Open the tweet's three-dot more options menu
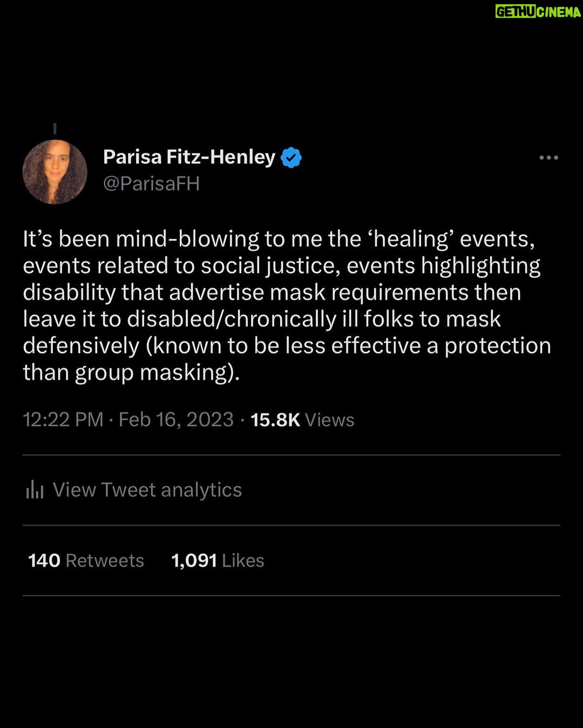The width and height of the screenshot is (583, 728). point(548,158)
